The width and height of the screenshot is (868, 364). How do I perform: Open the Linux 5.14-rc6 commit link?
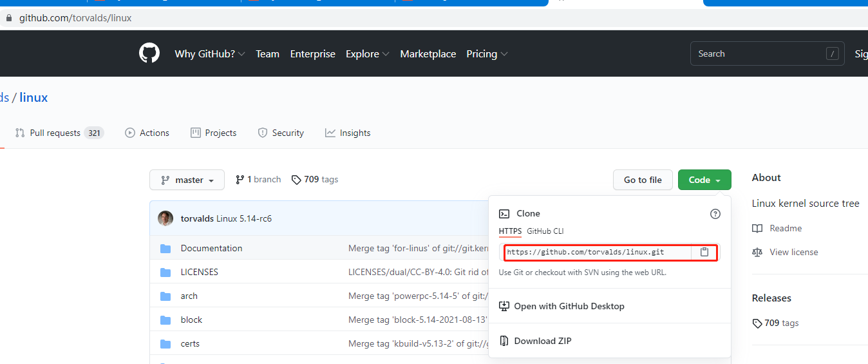[x=244, y=218]
